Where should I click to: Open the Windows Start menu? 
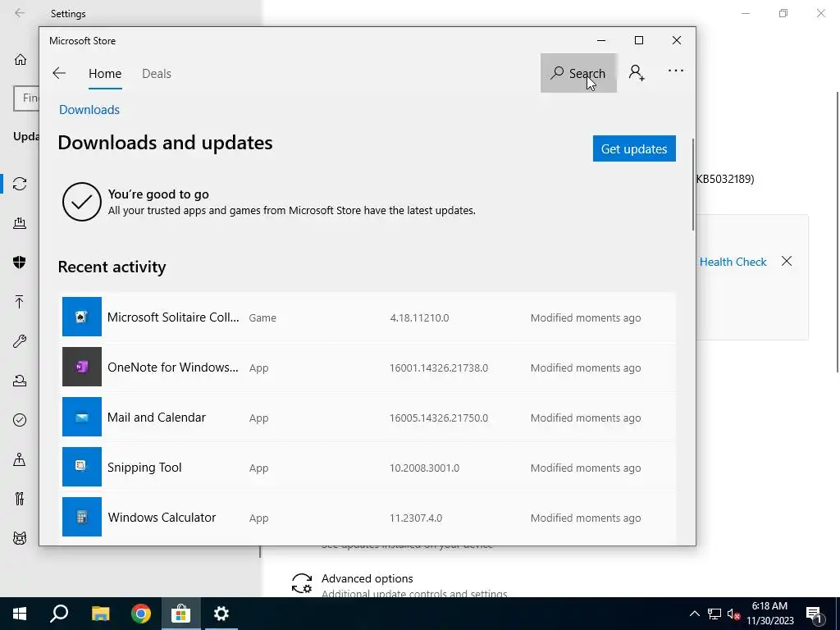coord(20,614)
